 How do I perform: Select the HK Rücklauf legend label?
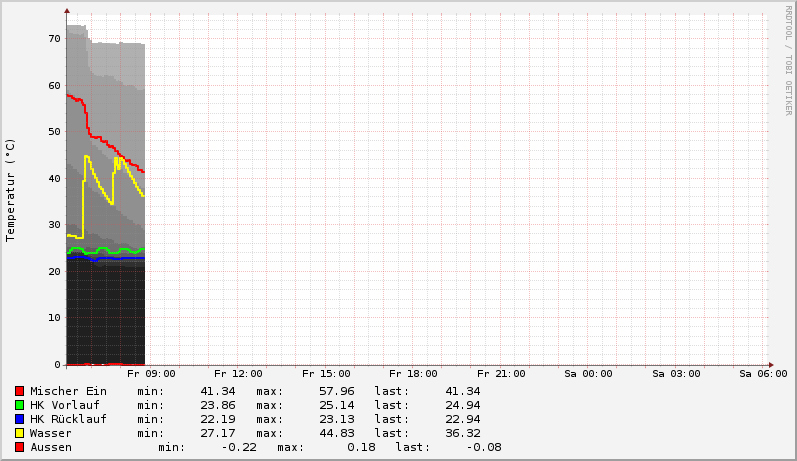pos(68,419)
